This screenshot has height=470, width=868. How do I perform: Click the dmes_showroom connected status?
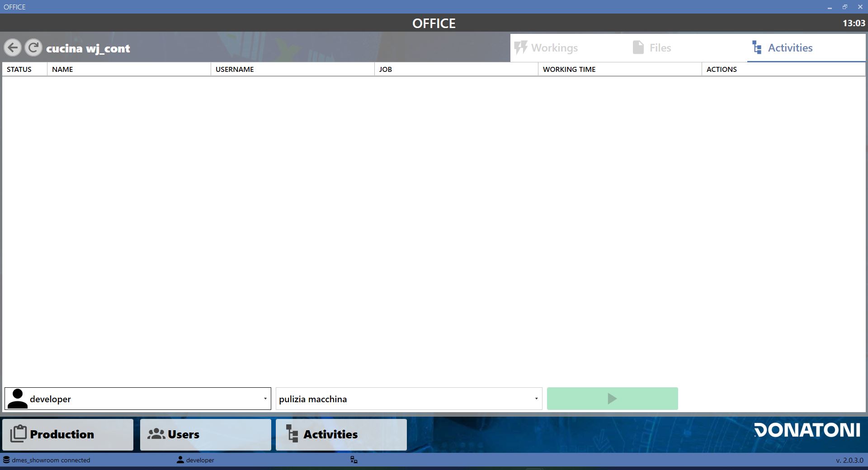(47, 460)
